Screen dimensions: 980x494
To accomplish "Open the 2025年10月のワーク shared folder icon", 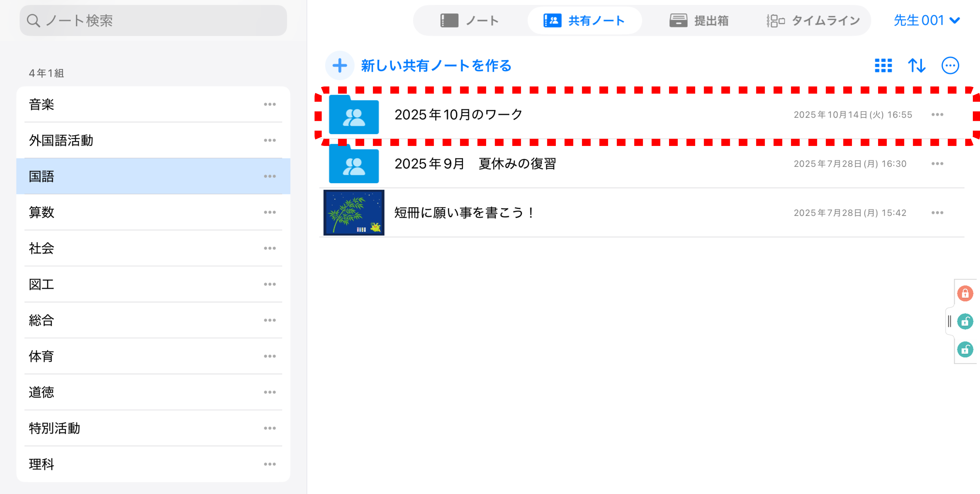I will click(x=353, y=115).
